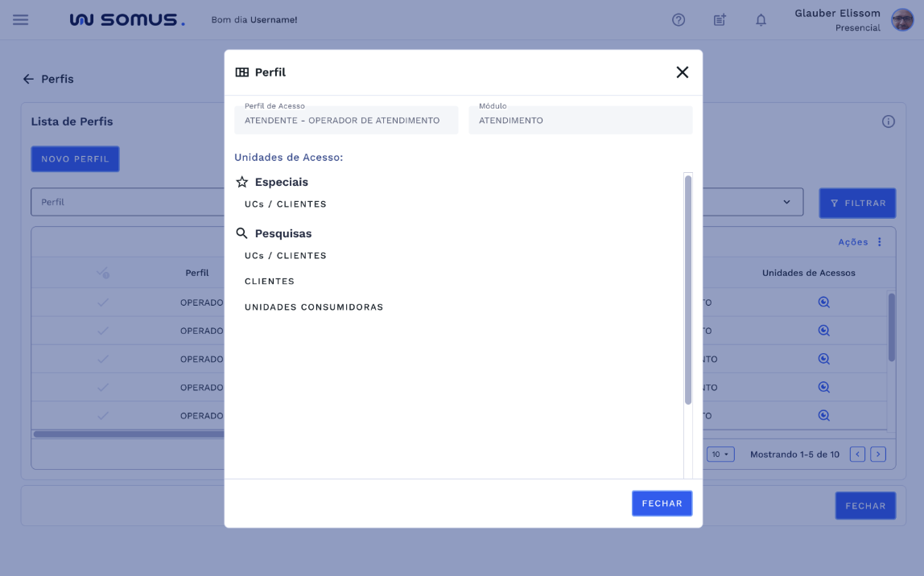
Task: Click the magnifier icon next to Pesquisas
Action: coord(241,232)
